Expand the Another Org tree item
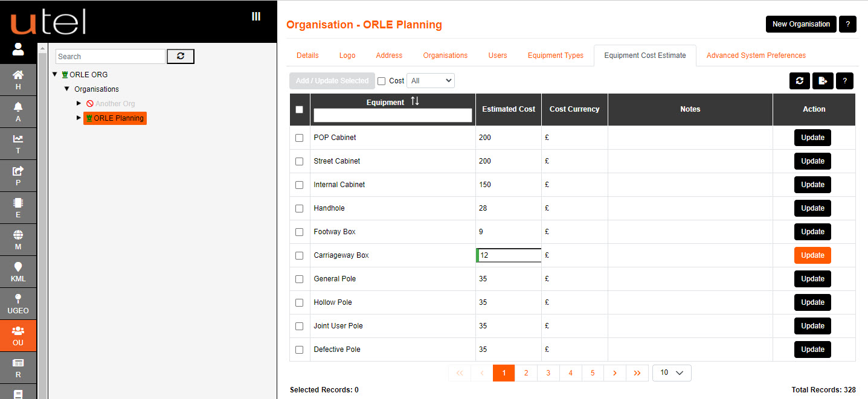This screenshot has width=868, height=399. (x=79, y=103)
